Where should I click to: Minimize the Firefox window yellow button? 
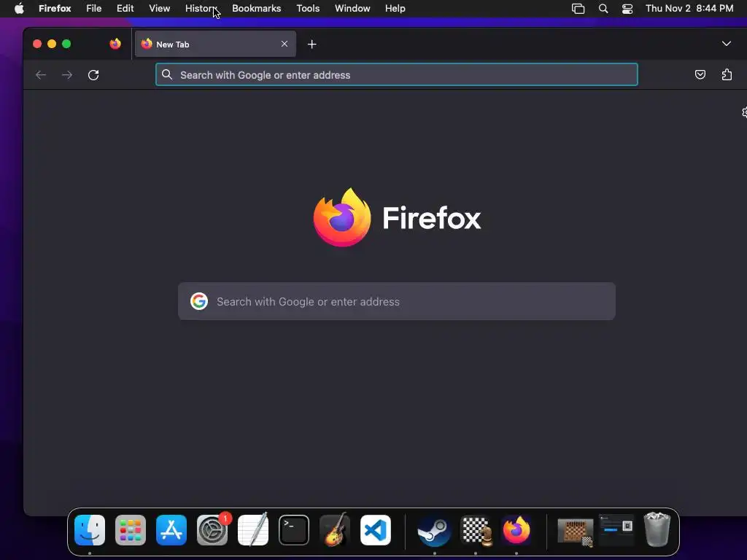pyautogui.click(x=52, y=44)
